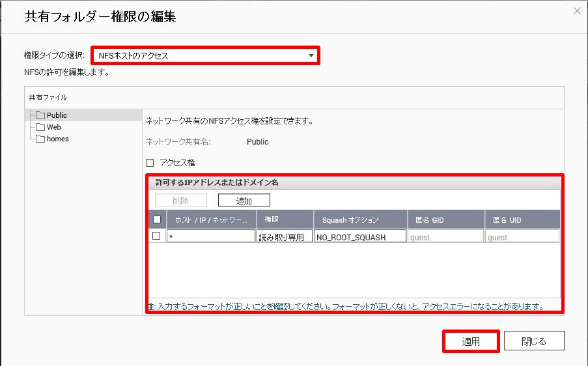Screen dimensions: 588x366
Task: Click the 匿名 UID guest field
Action: pyautogui.click(x=522, y=237)
